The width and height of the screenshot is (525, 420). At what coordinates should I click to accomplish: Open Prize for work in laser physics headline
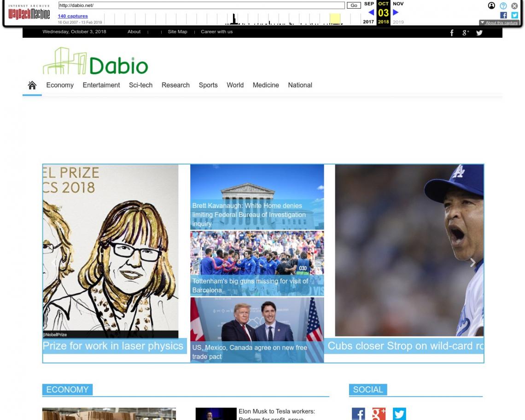(x=113, y=346)
